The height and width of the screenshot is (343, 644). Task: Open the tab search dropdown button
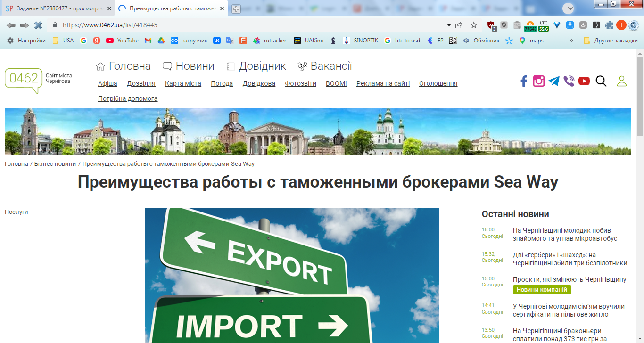[569, 8]
